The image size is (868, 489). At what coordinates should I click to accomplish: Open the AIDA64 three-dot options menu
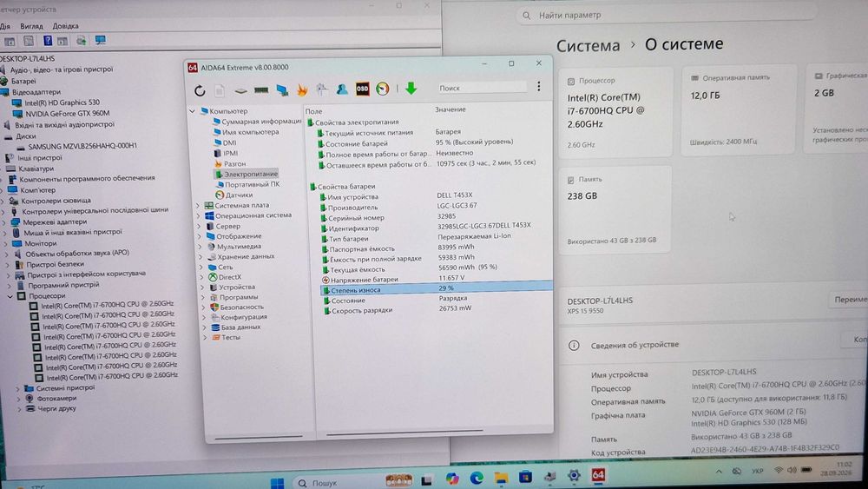[539, 87]
